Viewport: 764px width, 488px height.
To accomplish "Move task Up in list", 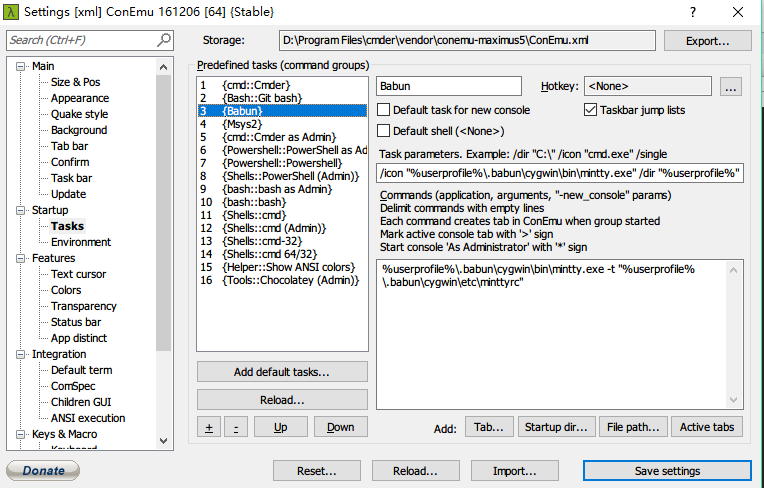I will pyautogui.click(x=281, y=427).
